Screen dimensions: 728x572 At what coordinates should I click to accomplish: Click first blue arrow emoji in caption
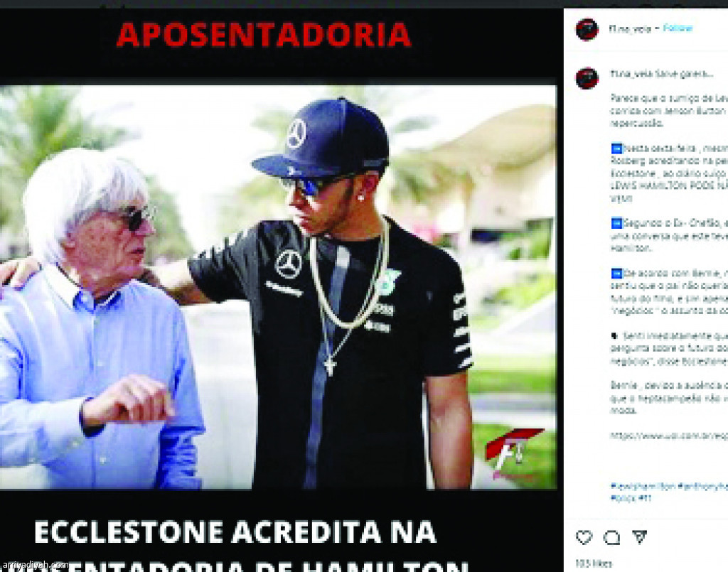pyautogui.click(x=616, y=149)
